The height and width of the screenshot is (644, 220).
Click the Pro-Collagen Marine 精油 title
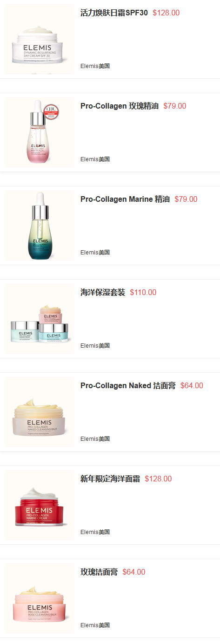(125, 199)
